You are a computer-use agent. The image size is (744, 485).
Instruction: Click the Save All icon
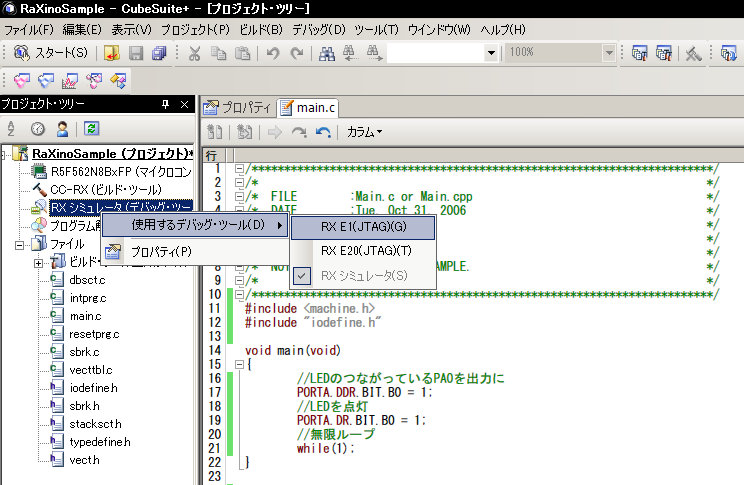(159, 53)
